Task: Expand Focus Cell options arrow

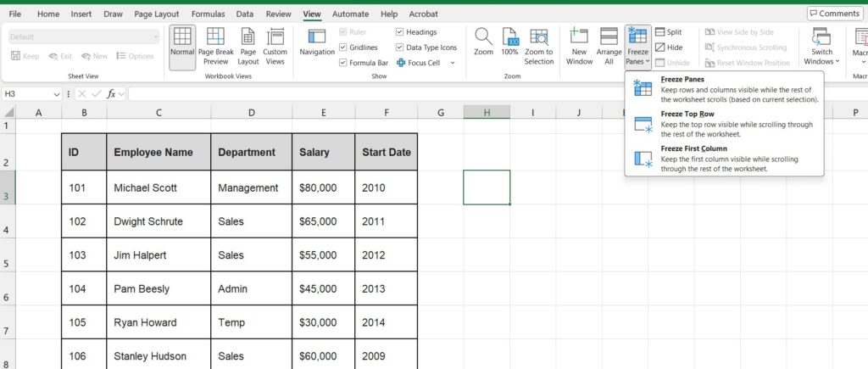Action: click(x=453, y=63)
